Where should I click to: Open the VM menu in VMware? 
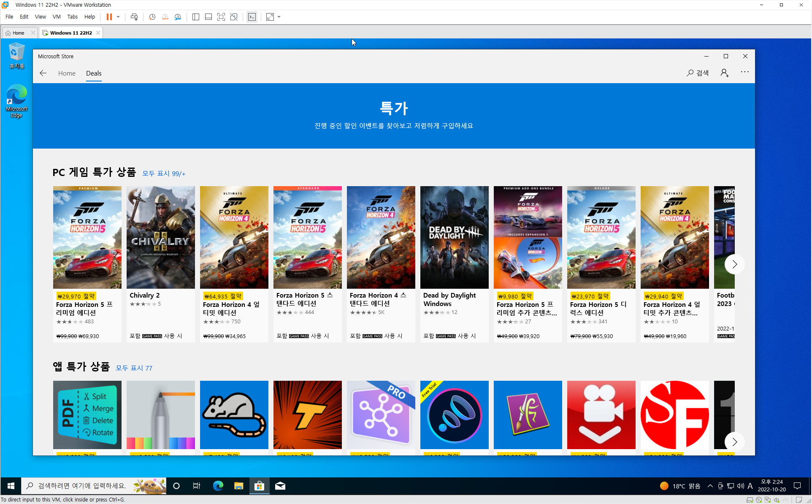(56, 17)
